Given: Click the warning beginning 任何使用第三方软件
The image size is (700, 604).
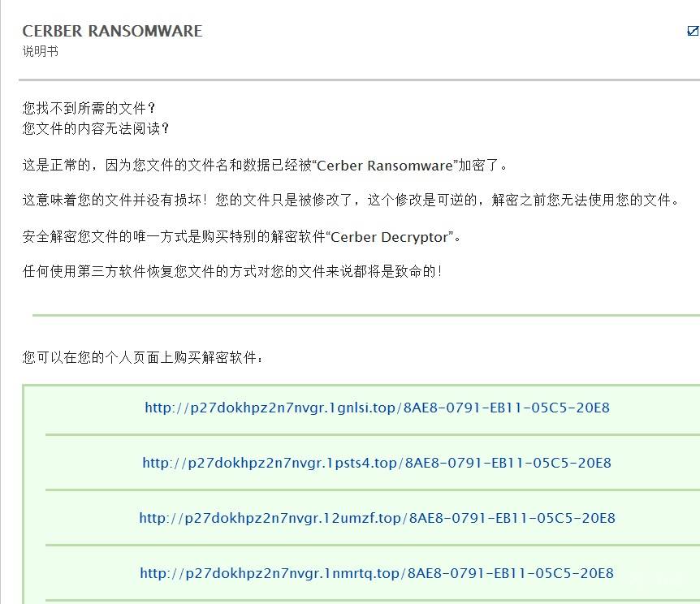Looking at the screenshot, I should click(x=232, y=271).
